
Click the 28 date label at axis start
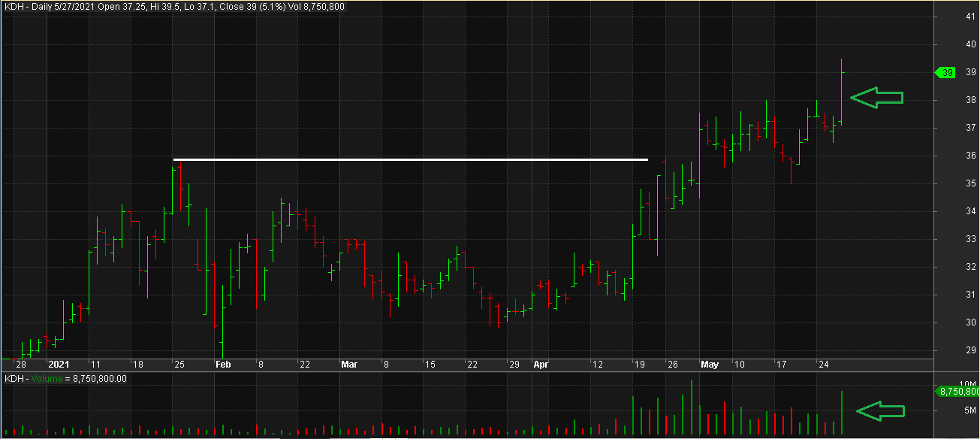coord(21,365)
